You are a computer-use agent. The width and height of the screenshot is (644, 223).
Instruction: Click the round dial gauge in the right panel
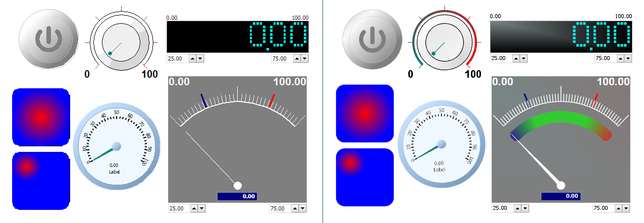(441, 144)
